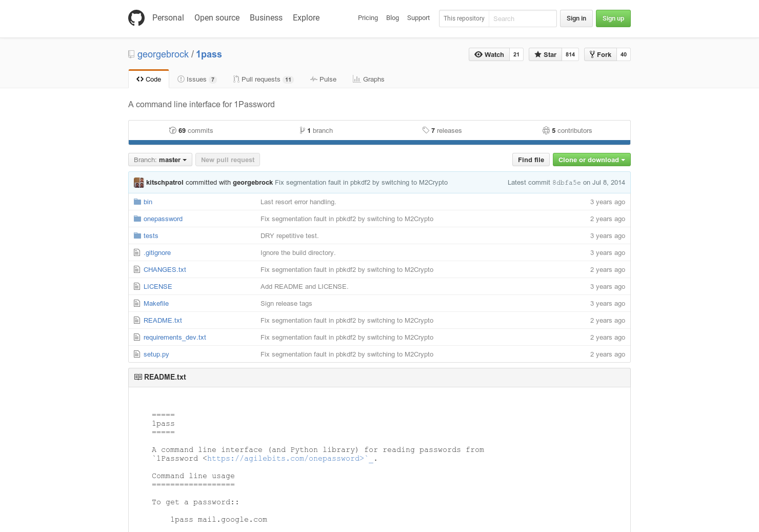Open the watchers count 21
The width and height of the screenshot is (759, 532).
tap(516, 54)
